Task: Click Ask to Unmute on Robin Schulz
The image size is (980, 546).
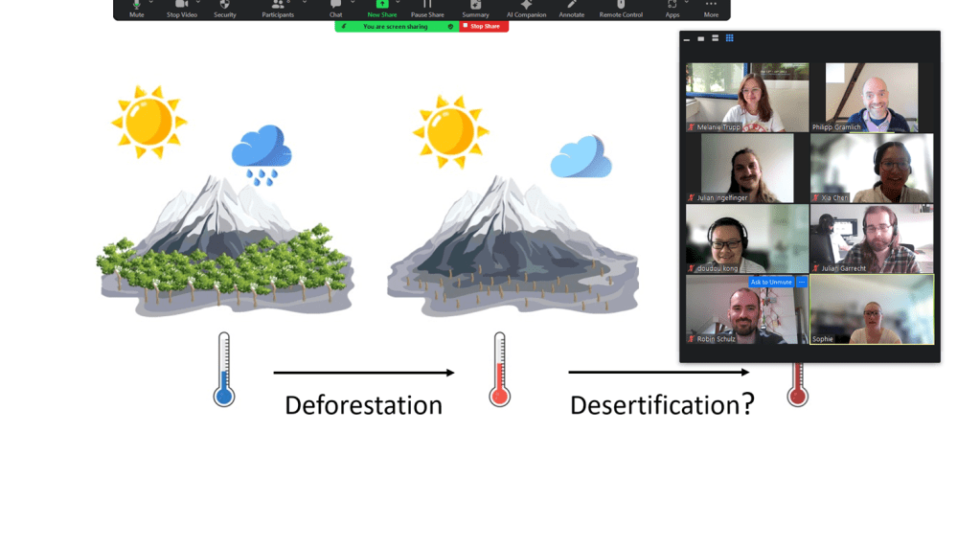Action: click(771, 283)
